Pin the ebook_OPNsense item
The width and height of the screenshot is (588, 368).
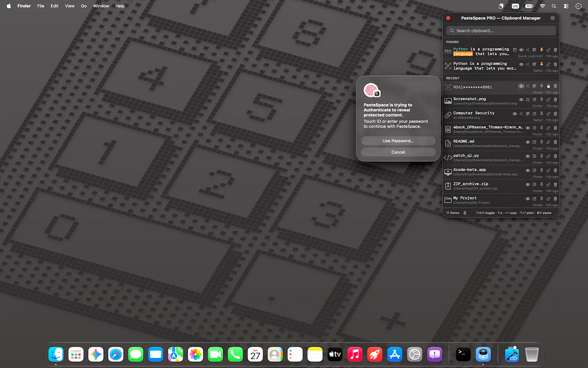point(541,128)
